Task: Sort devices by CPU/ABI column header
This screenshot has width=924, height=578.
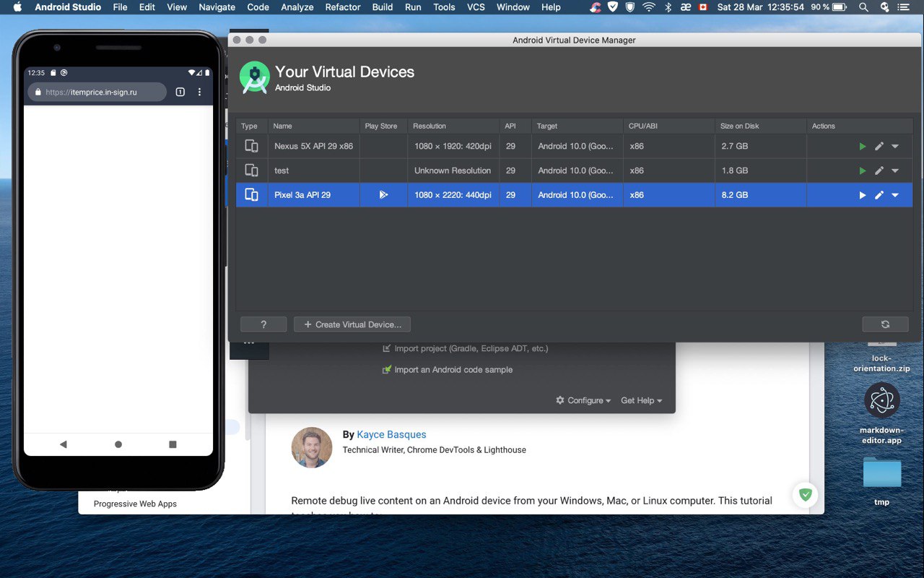Action: tap(669, 126)
